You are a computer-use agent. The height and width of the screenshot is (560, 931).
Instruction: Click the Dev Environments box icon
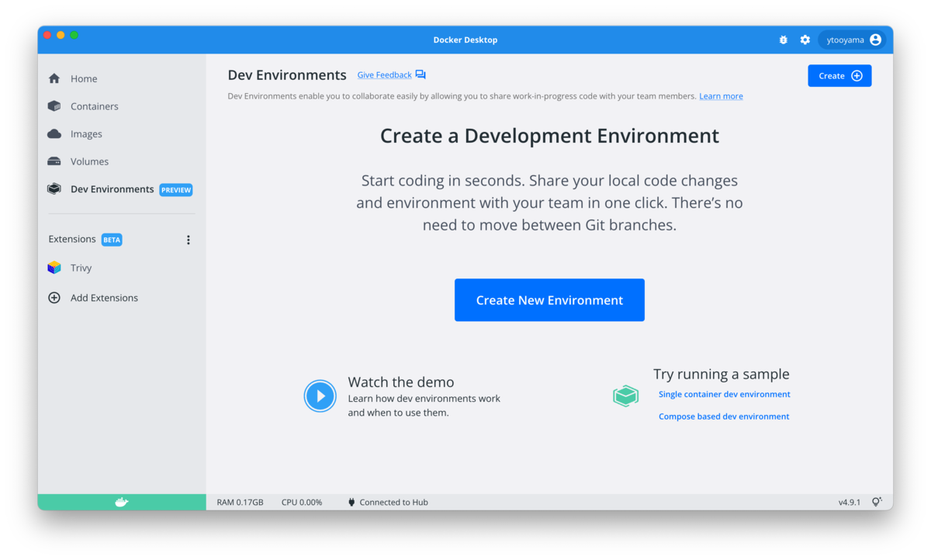point(54,189)
